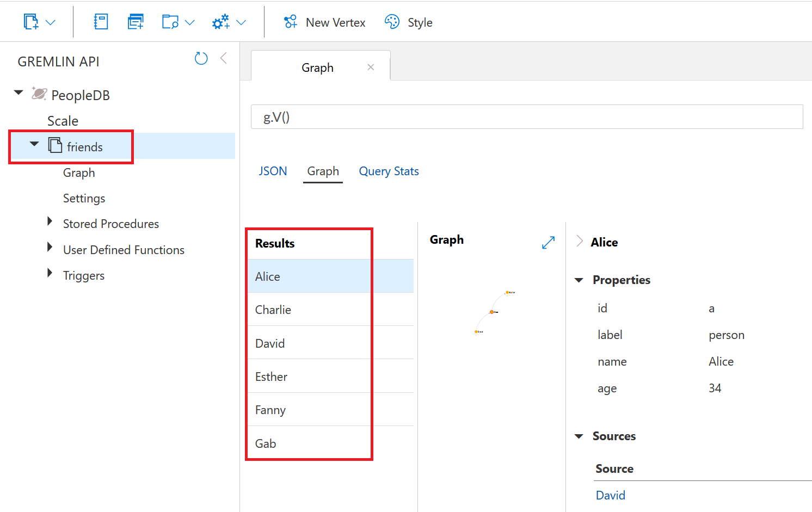Close the Graph tab
The width and height of the screenshot is (812, 512).
pos(371,67)
